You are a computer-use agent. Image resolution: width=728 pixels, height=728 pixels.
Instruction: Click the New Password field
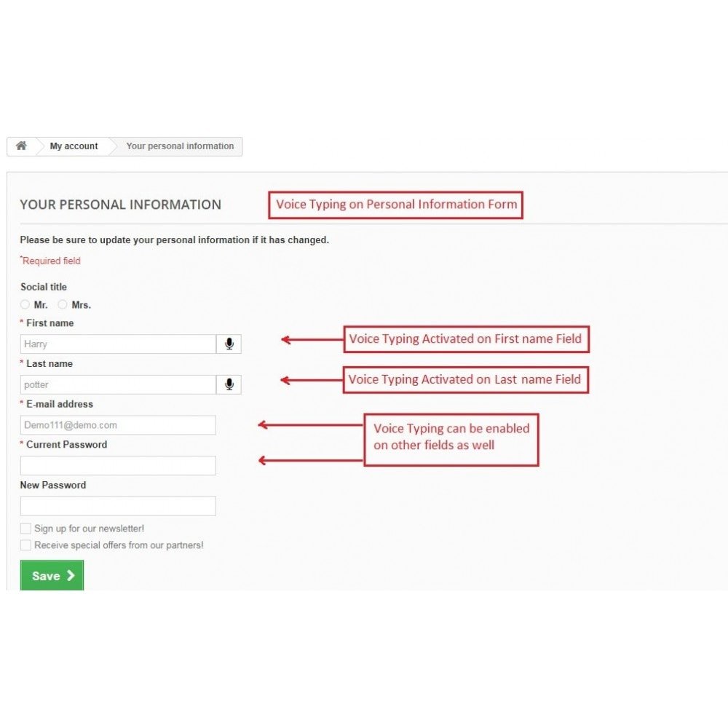coord(118,506)
